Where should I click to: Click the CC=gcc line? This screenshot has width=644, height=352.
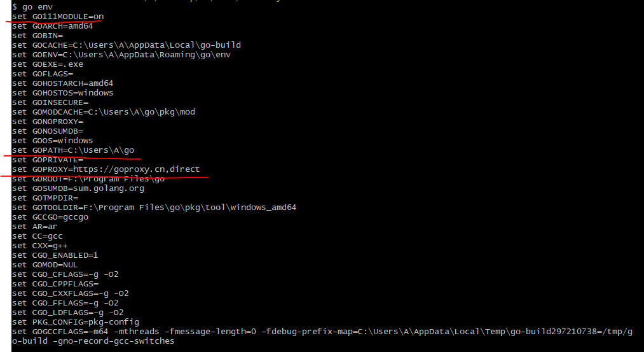point(37,236)
